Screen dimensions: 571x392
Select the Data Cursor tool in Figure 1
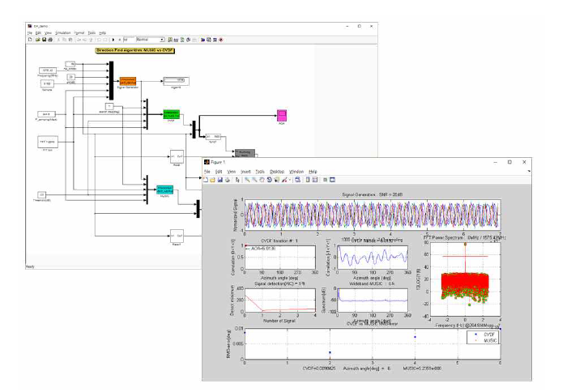coord(277,180)
